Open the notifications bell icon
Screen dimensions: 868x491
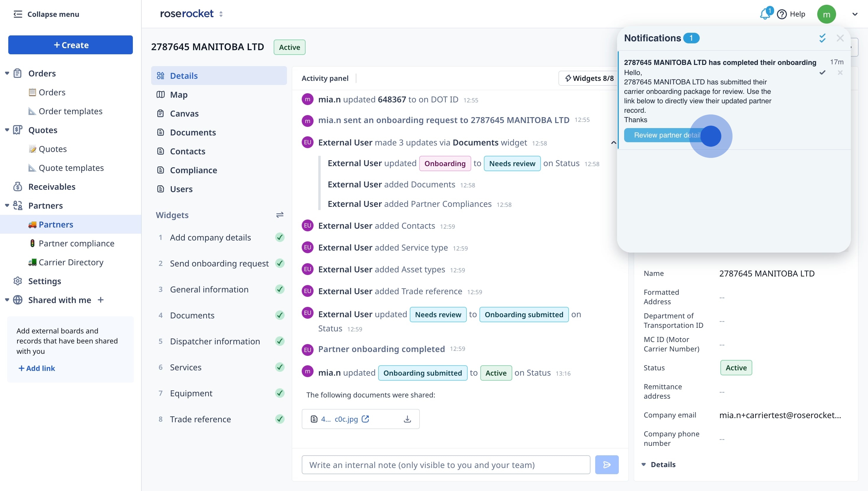pyautogui.click(x=765, y=14)
